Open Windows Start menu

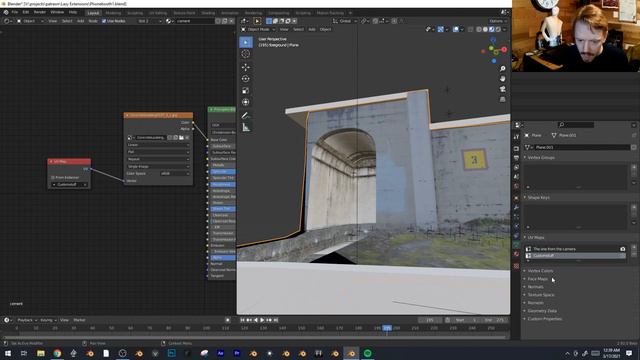coord(8,353)
